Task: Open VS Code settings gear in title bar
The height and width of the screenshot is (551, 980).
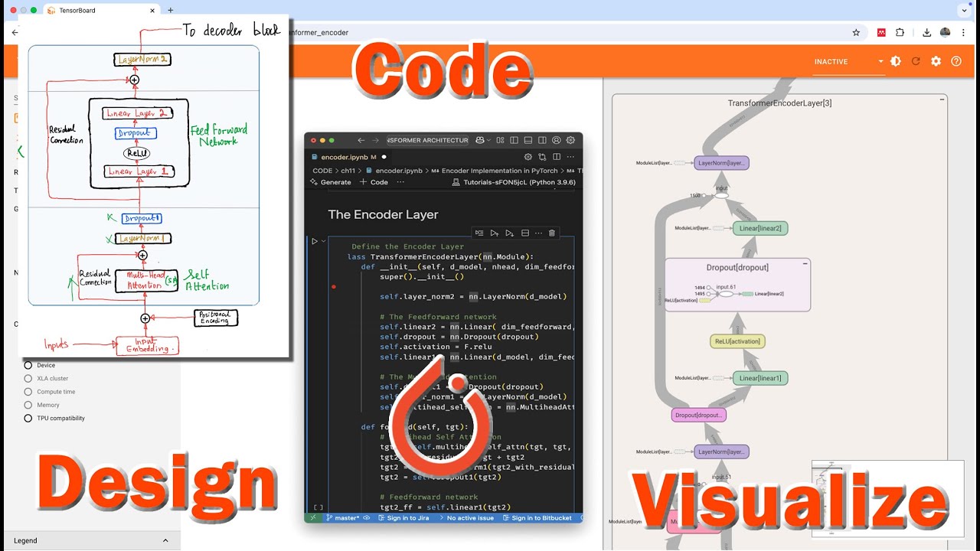Action: click(x=570, y=140)
